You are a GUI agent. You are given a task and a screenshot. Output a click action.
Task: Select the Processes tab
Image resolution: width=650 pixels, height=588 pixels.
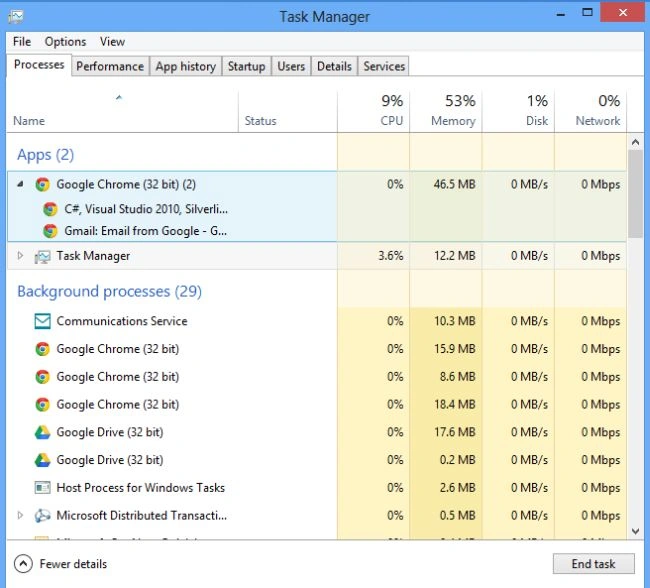(x=39, y=65)
